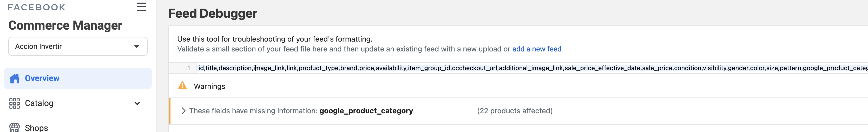The width and height of the screenshot is (868, 132).
Task: Click the Feed Debugger page heading
Action: (x=213, y=14)
